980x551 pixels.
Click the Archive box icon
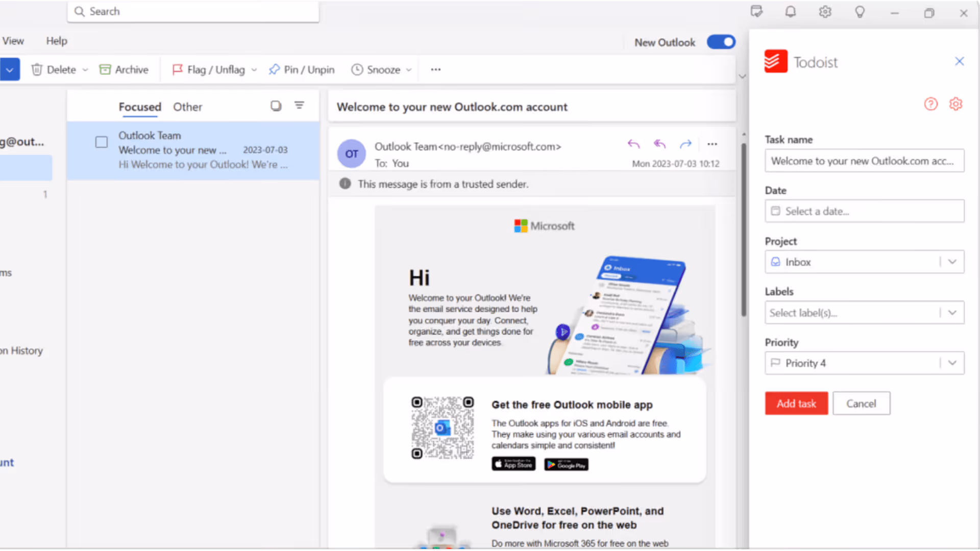(105, 69)
